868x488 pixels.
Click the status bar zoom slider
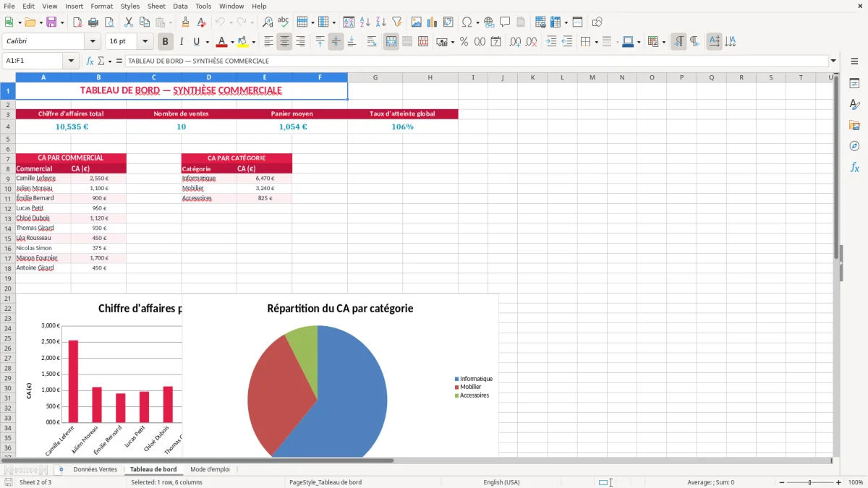click(809, 482)
